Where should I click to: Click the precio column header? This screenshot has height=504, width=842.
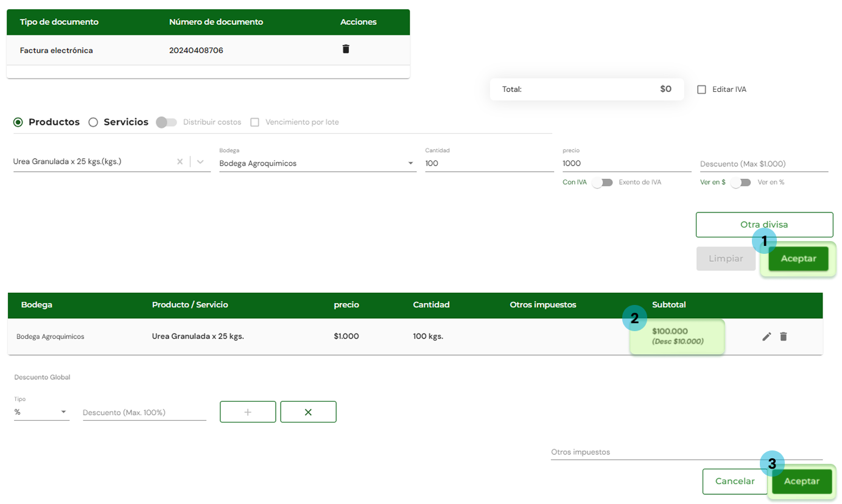346,304
